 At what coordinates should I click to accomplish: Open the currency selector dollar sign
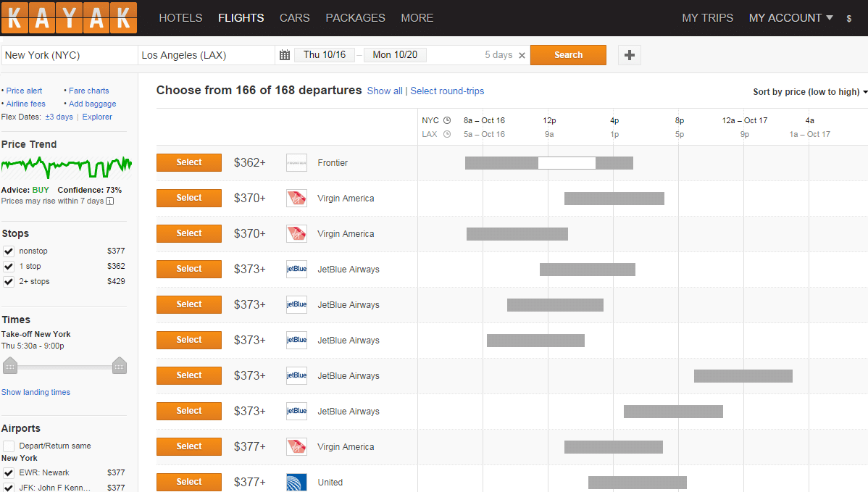(x=848, y=18)
